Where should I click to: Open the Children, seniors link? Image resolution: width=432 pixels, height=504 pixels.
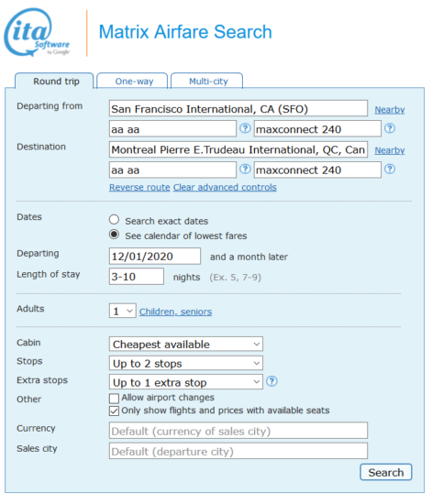[x=175, y=312]
